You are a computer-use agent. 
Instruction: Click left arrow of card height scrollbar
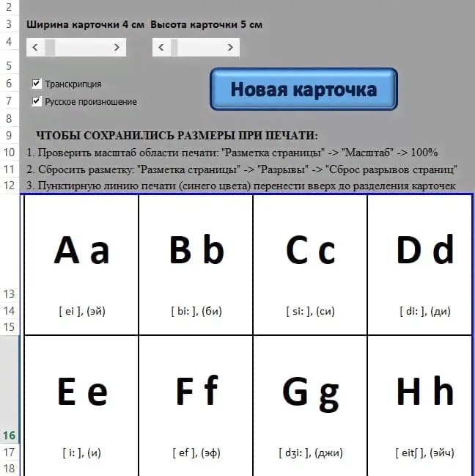(x=161, y=48)
